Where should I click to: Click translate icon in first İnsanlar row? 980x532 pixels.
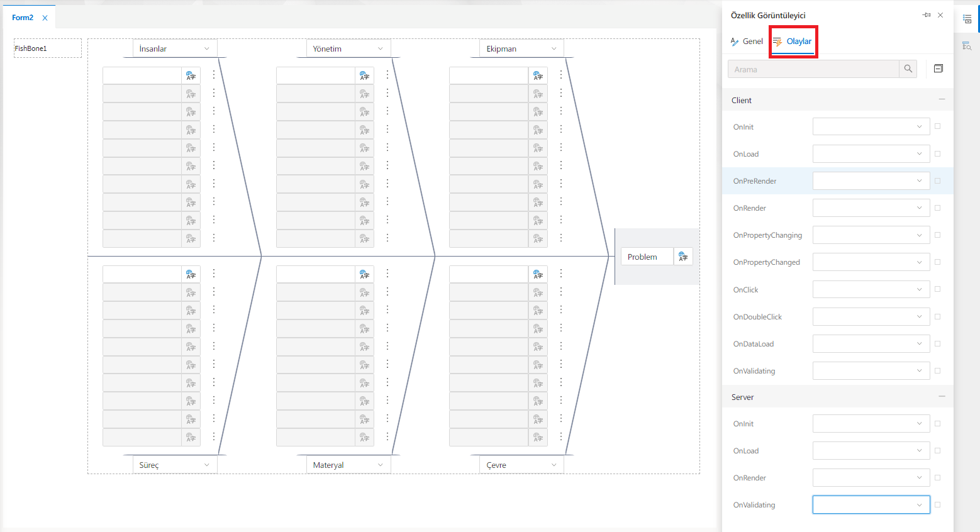click(x=191, y=75)
